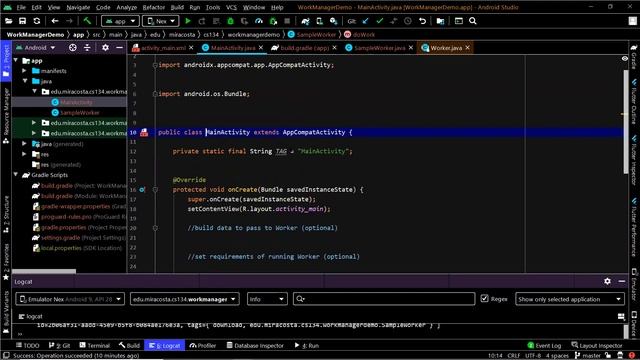Open the search magnifier icon in toolbar
This screenshot has width=640, height=360.
[x=473, y=21]
